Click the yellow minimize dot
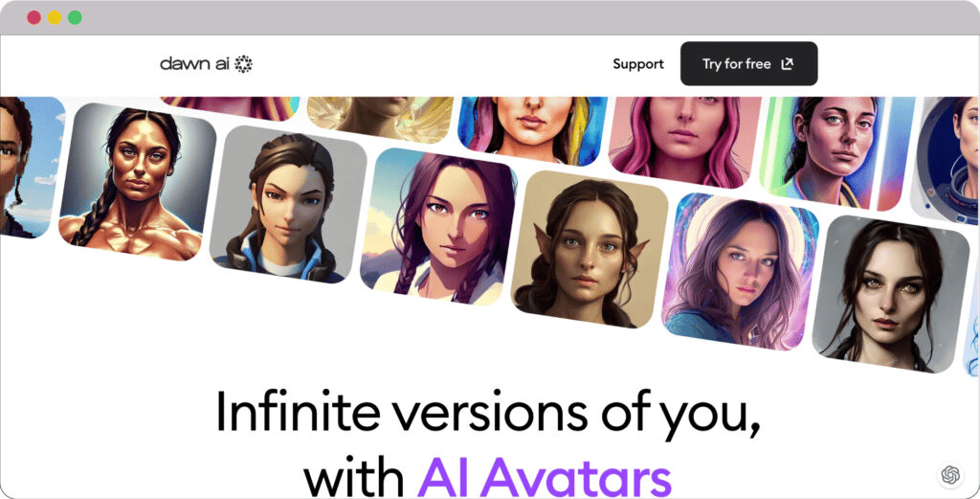This screenshot has width=980, height=499. pos(55,17)
